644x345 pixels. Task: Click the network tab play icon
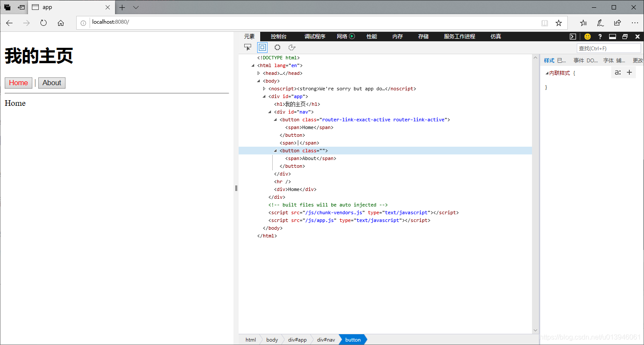(352, 36)
